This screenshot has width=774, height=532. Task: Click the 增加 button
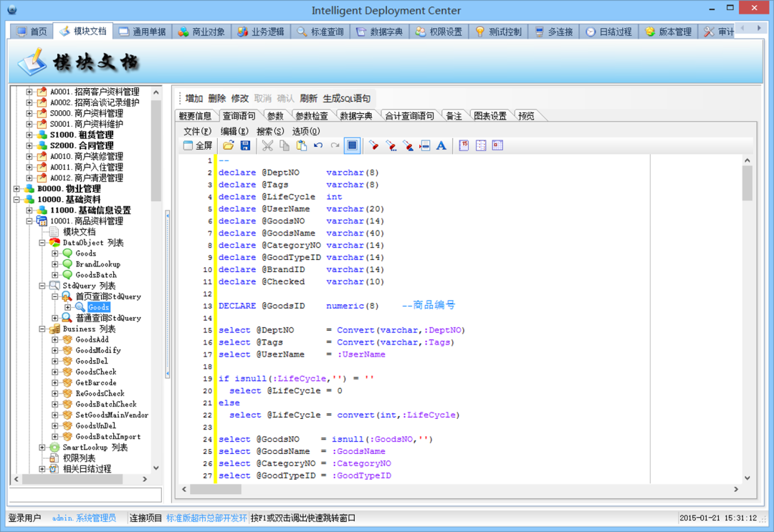pos(194,99)
